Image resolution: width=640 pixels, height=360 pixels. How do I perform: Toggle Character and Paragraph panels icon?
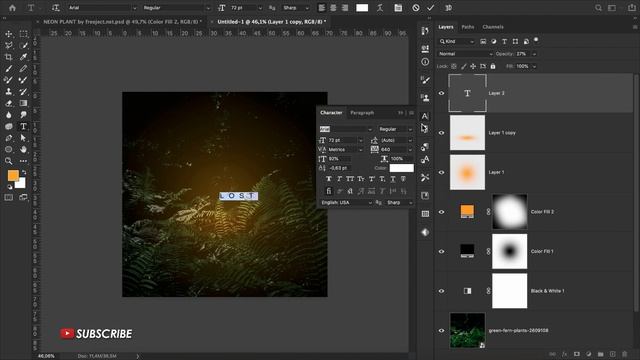pos(398,8)
